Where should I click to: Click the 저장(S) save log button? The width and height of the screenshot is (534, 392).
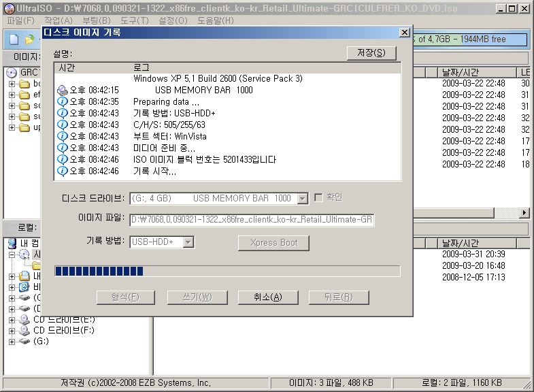pyautogui.click(x=371, y=53)
